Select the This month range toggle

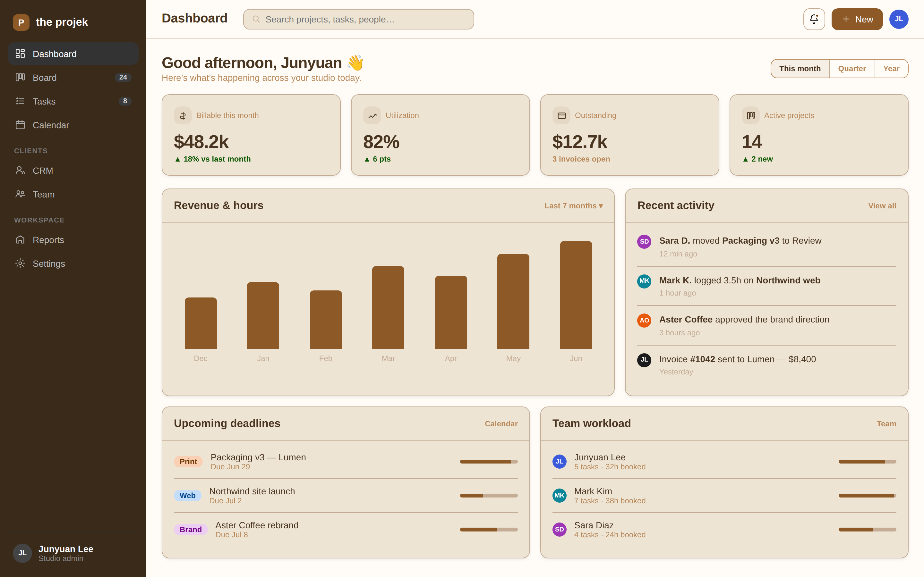tap(800, 69)
